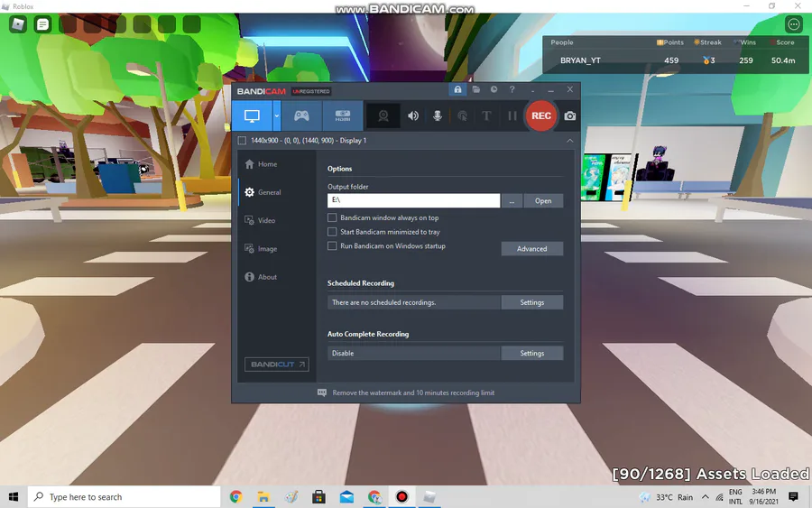Screen dimensions: 812x508
Task: Collapse the Bandicam panel with chevron
Action: [x=569, y=141]
